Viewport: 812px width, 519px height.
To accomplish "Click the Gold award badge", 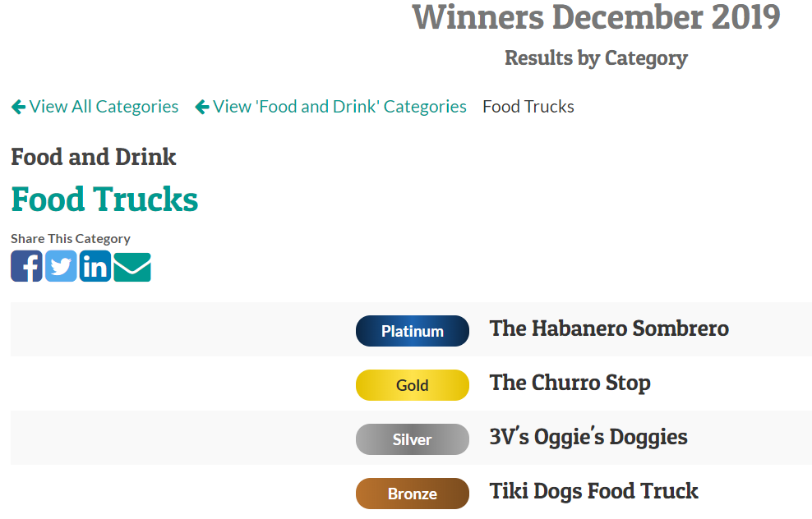I will click(x=413, y=385).
